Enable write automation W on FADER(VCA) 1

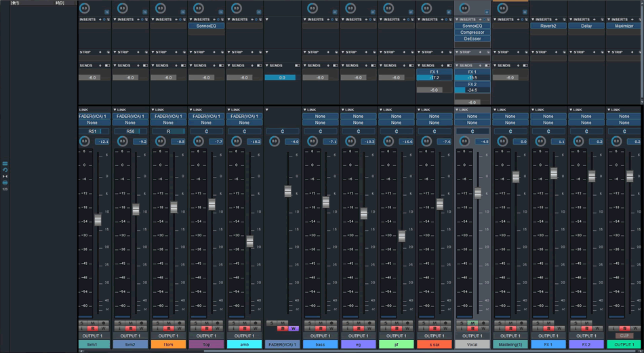pyautogui.click(x=294, y=329)
